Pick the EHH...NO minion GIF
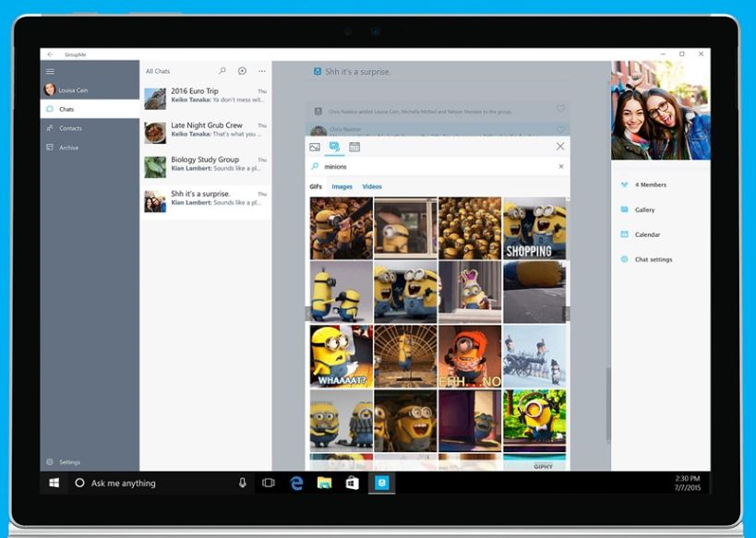The image size is (756, 538). click(470, 356)
